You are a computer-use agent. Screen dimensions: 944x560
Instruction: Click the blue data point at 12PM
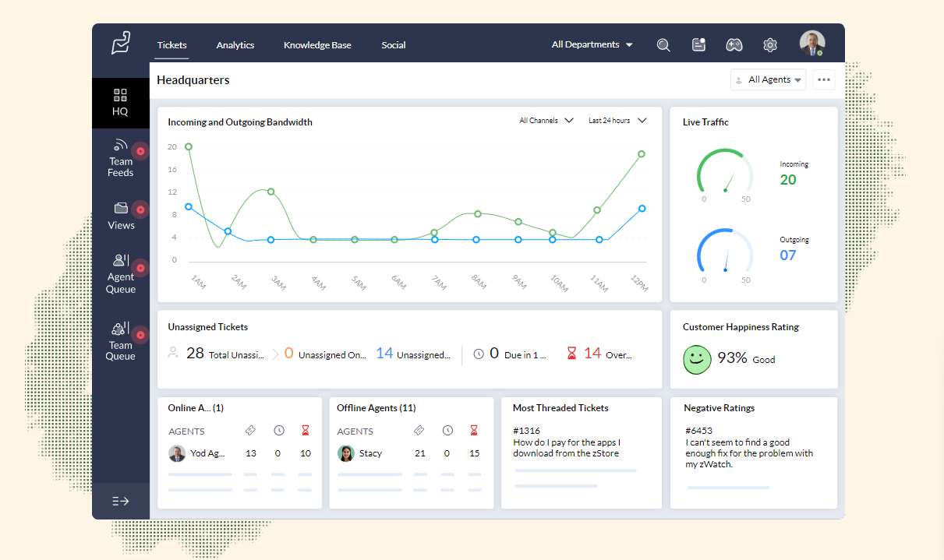[x=642, y=209]
